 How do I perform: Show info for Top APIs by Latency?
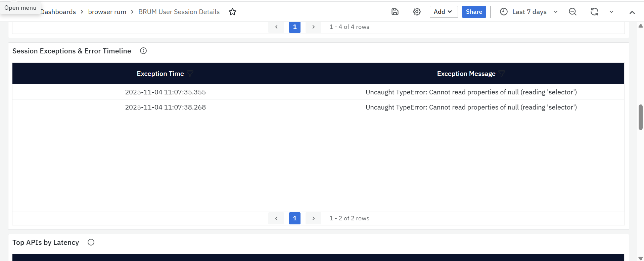click(91, 242)
